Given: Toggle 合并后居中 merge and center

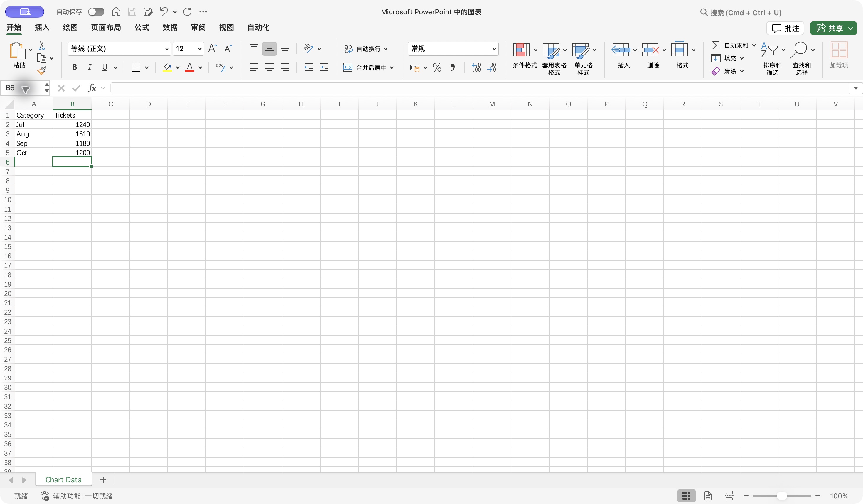Looking at the screenshot, I should pyautogui.click(x=368, y=67).
